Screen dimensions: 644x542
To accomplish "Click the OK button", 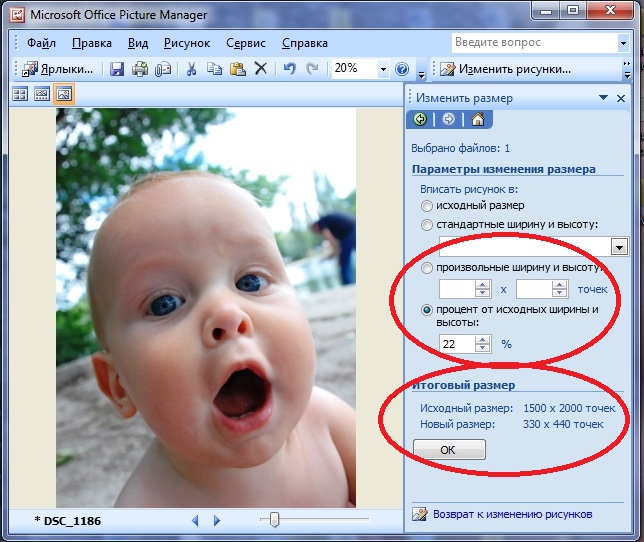I will (449, 450).
